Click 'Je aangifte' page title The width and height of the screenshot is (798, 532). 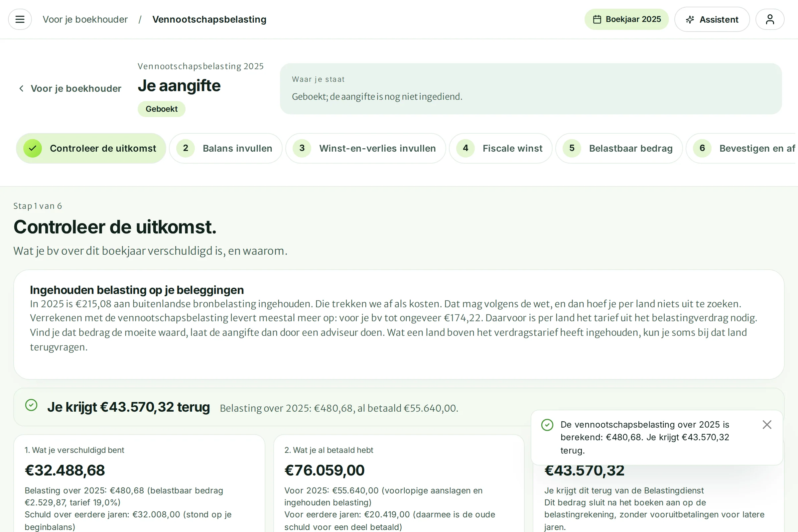coord(179,85)
